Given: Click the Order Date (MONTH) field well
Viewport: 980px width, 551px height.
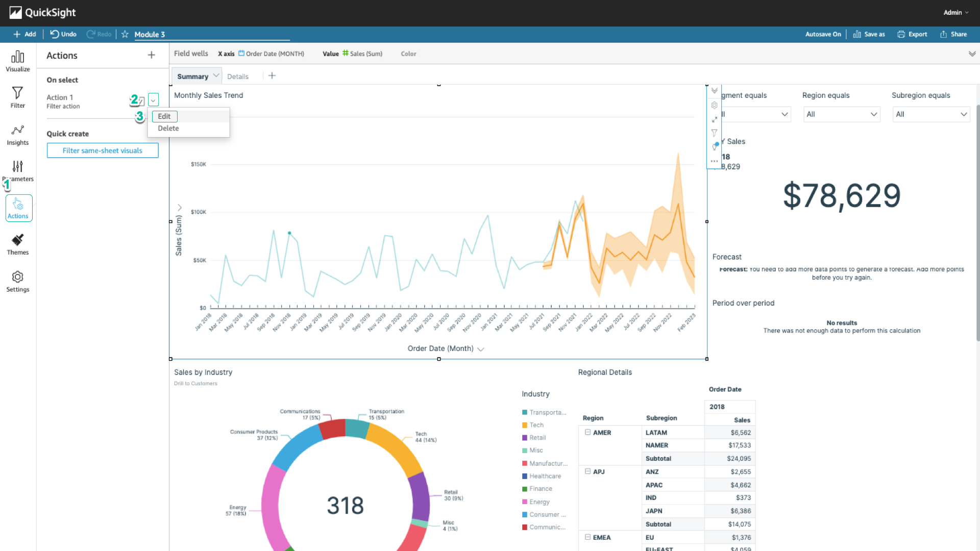Looking at the screenshot, I should click(x=275, y=54).
